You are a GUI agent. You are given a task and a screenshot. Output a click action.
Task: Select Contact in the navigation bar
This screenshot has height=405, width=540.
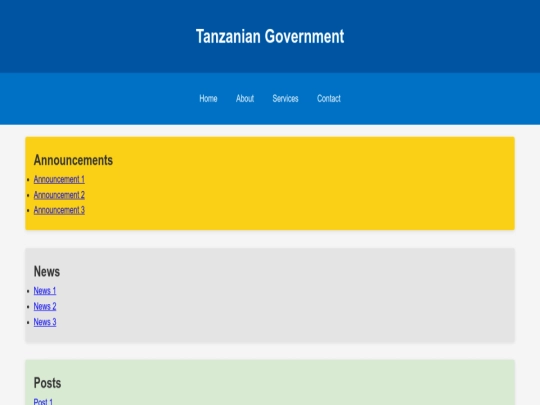click(329, 98)
